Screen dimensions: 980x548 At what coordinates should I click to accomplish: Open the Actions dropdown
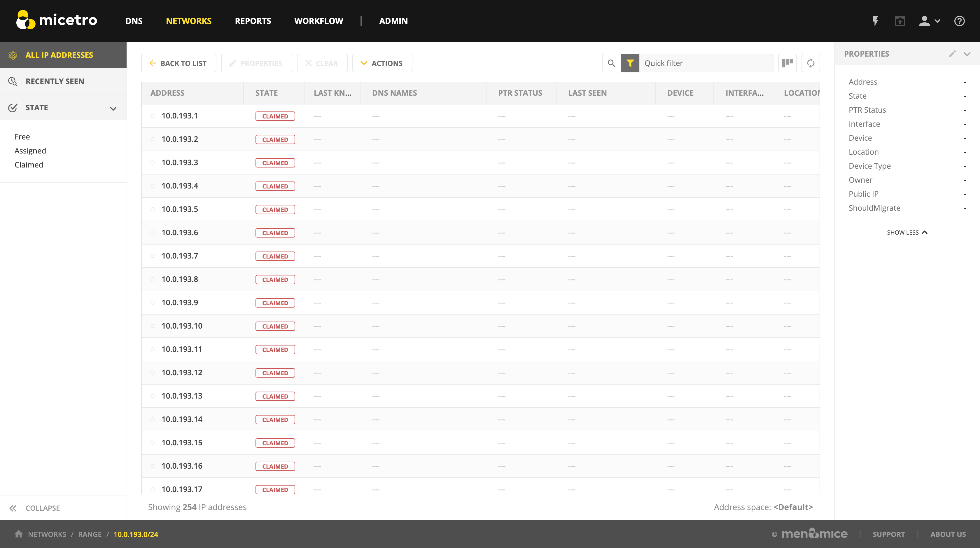382,63
